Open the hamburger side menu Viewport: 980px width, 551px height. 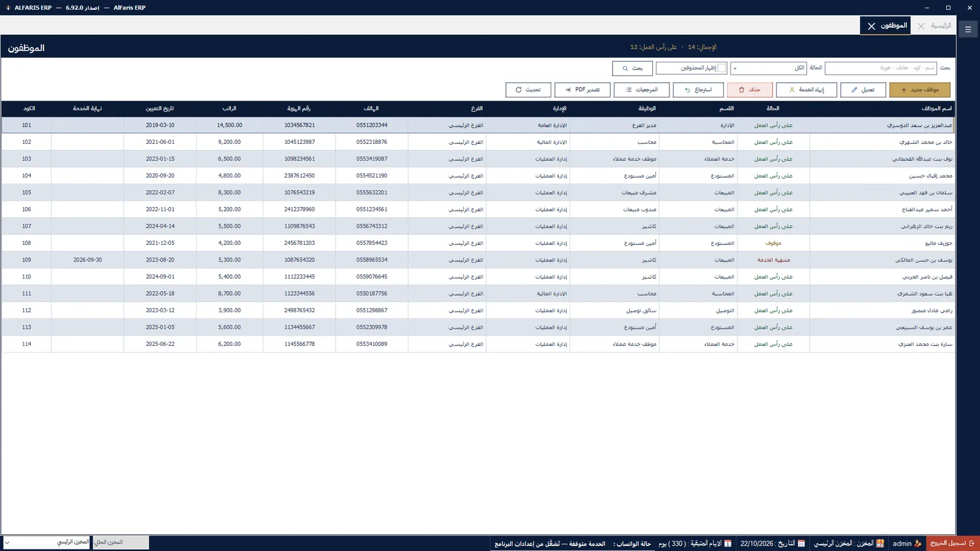click(x=968, y=29)
